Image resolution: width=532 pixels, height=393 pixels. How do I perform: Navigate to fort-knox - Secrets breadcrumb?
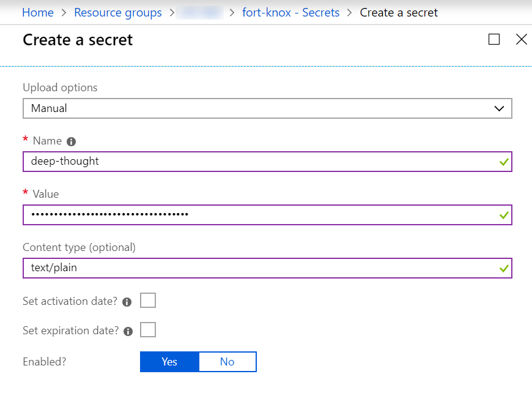point(290,12)
